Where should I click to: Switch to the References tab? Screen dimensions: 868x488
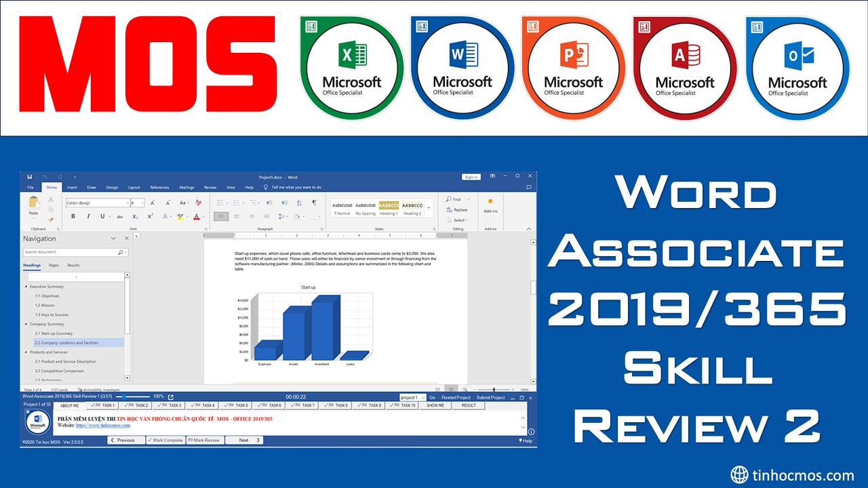click(x=159, y=187)
